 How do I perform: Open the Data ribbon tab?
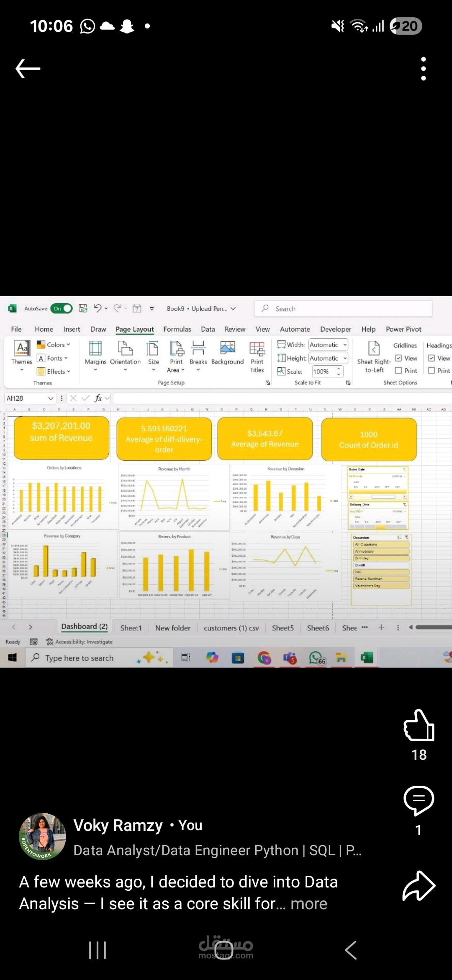pos(208,329)
